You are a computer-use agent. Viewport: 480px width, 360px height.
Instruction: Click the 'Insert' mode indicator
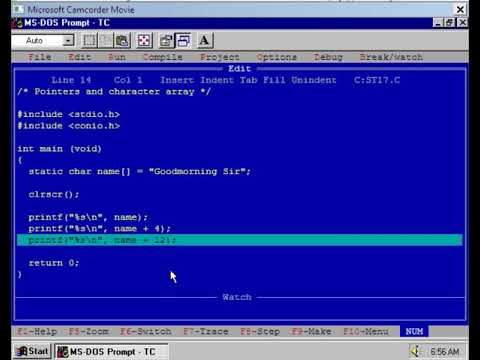tap(177, 80)
